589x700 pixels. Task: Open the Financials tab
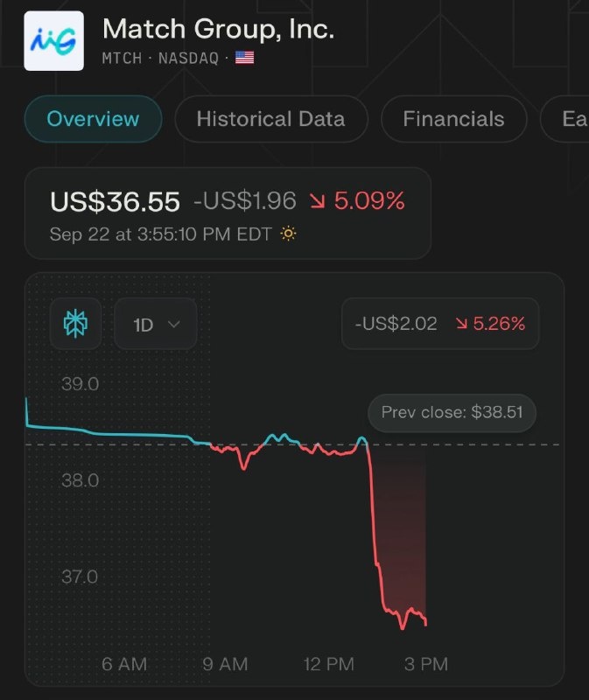[453, 119]
